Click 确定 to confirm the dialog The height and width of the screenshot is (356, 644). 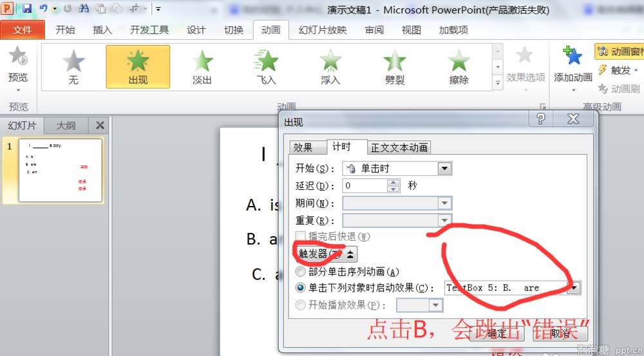tap(497, 333)
